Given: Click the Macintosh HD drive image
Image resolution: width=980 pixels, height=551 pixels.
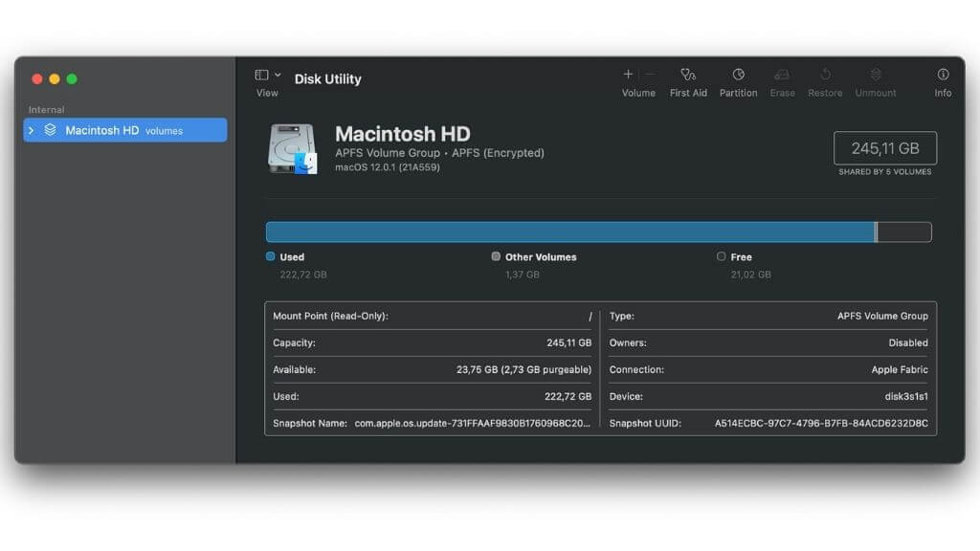Looking at the screenshot, I should point(292,148).
